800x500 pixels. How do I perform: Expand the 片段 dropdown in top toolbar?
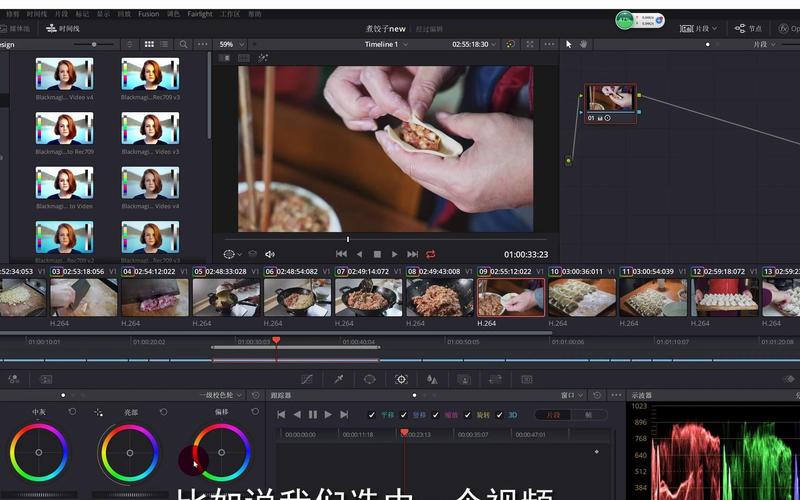[698, 29]
